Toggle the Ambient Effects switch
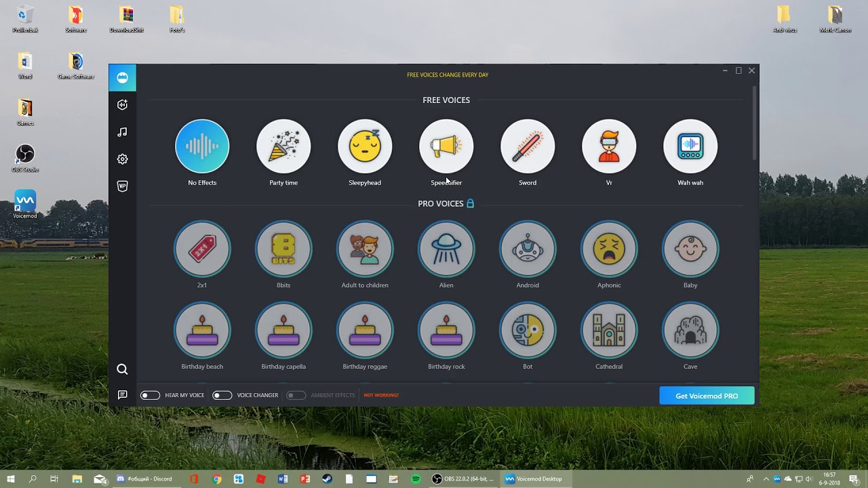 (296, 395)
